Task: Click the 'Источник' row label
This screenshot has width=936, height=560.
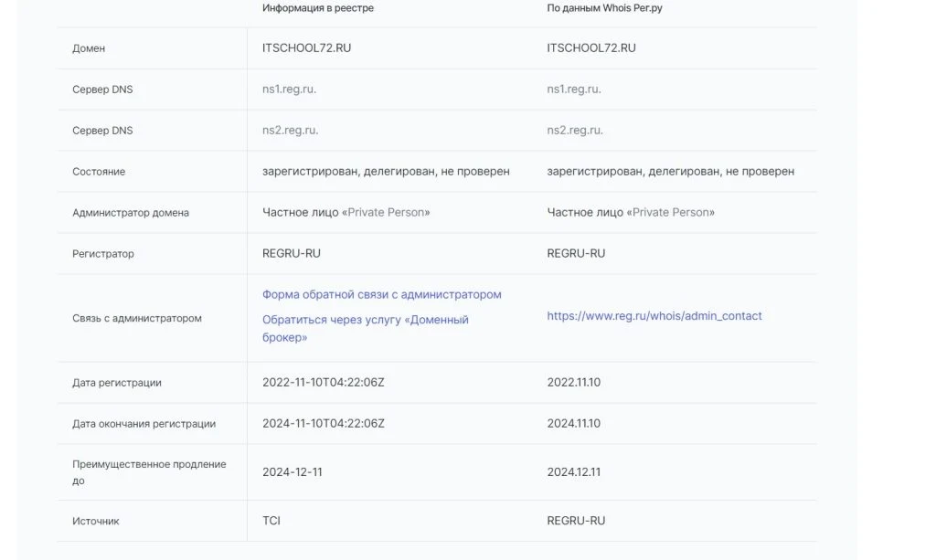Action: pos(95,522)
